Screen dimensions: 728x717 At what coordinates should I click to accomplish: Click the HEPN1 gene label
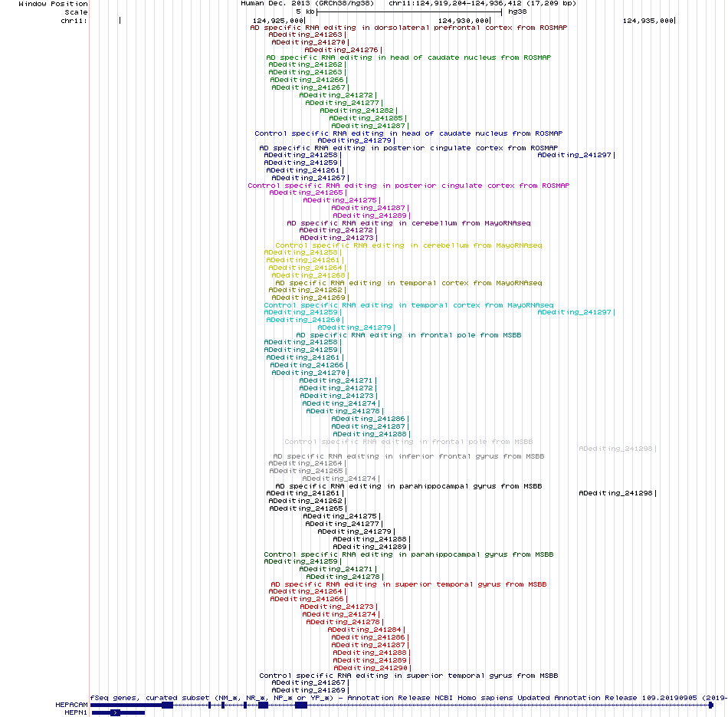pyautogui.click(x=76, y=712)
